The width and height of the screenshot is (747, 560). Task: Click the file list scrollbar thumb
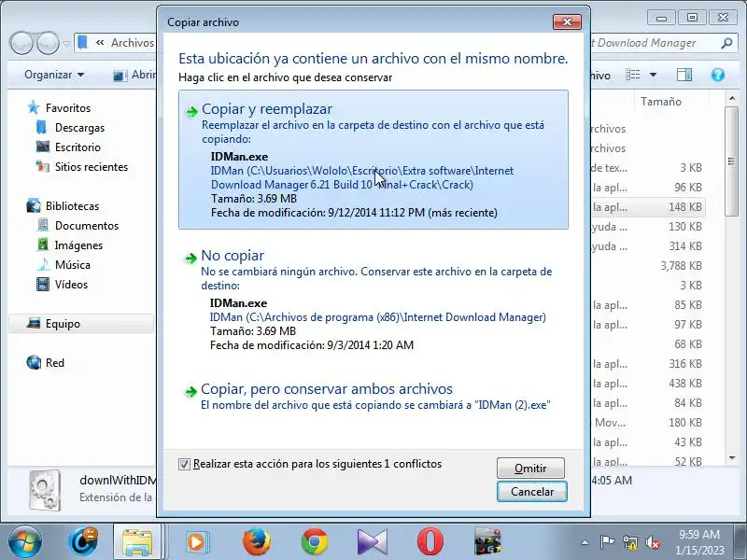(x=732, y=161)
